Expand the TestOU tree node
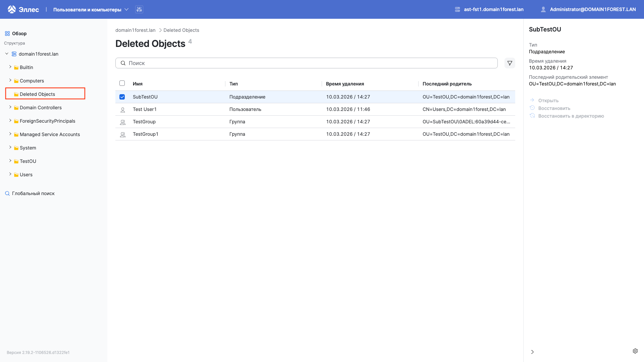Viewport: 644px width, 362px height. (10, 161)
